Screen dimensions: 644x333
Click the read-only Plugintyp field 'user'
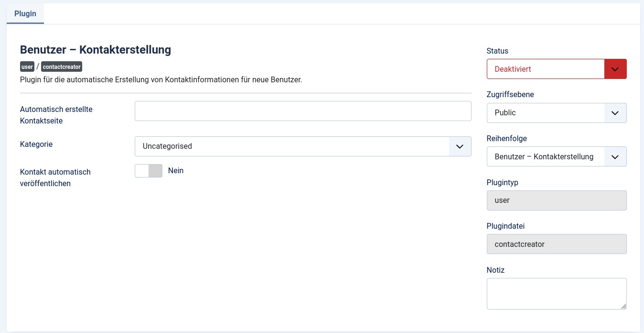(556, 200)
